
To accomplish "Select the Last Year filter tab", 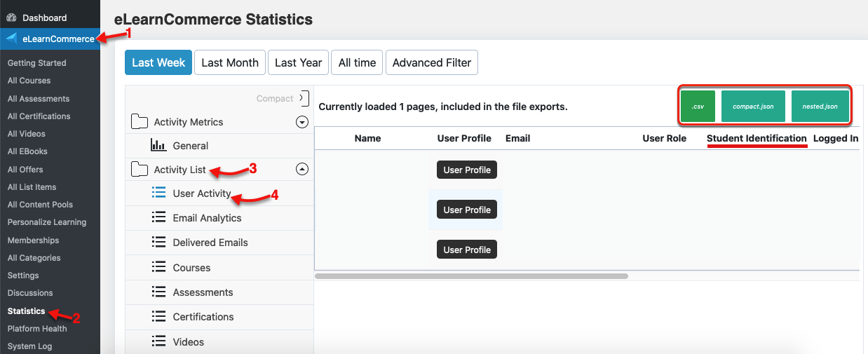I will click(x=298, y=62).
